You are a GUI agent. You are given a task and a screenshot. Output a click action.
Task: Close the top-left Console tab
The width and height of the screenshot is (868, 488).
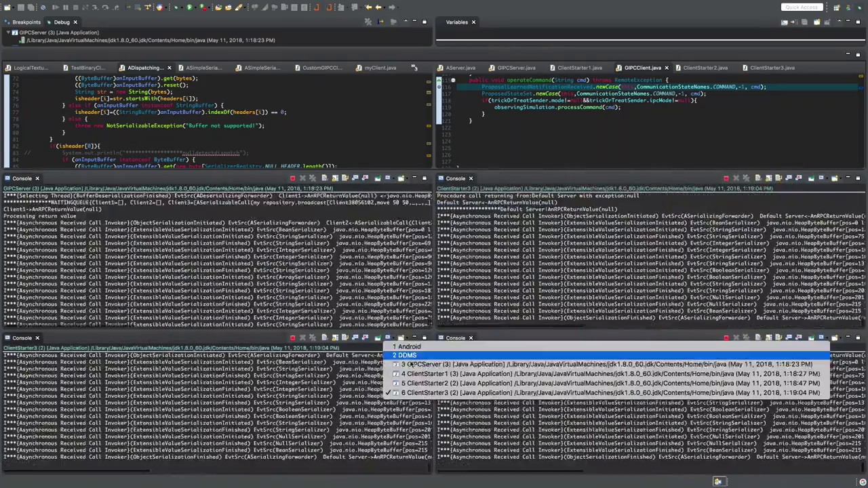click(x=37, y=178)
